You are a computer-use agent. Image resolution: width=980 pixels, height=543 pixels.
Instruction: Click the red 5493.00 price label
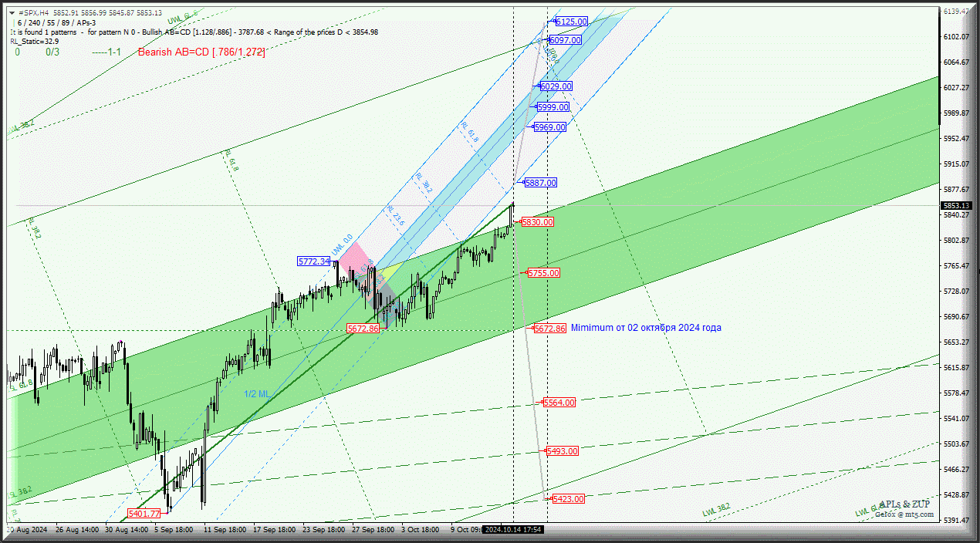pyautogui.click(x=562, y=451)
